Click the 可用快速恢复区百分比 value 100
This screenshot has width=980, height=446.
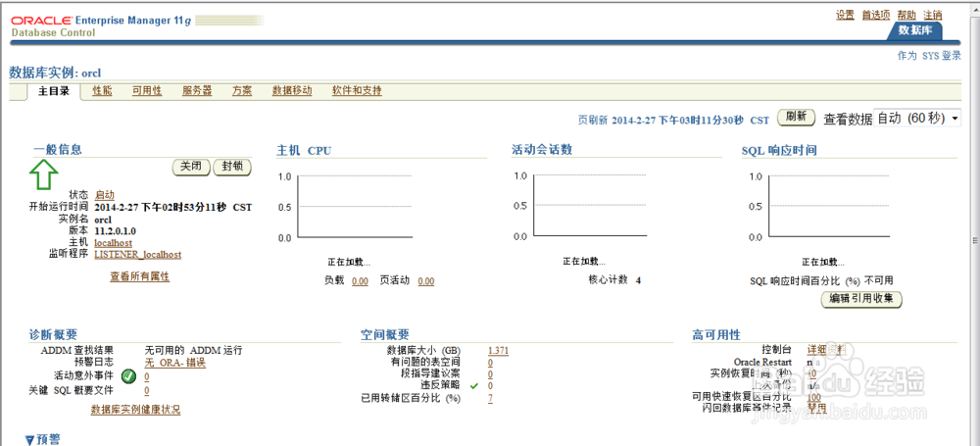click(x=814, y=397)
